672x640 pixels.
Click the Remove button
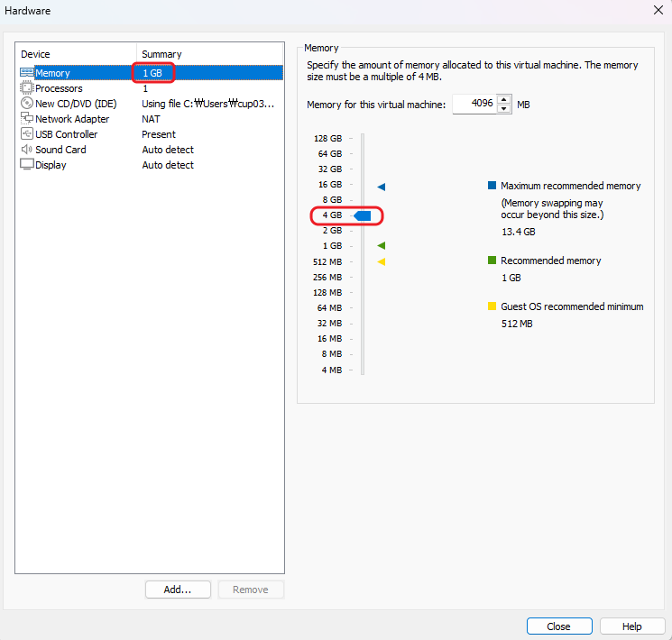pos(251,590)
